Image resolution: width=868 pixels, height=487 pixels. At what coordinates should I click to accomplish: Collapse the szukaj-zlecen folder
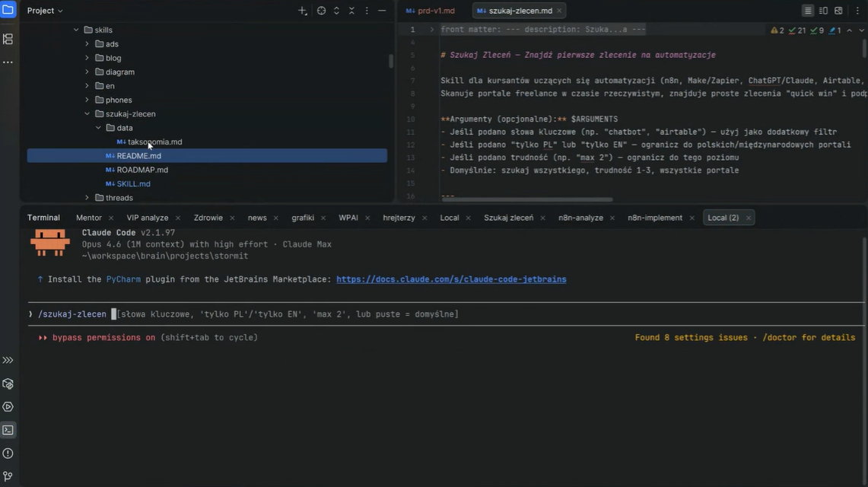point(87,114)
